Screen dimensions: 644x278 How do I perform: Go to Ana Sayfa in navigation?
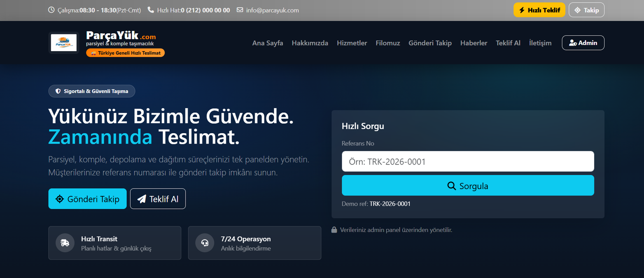(267, 43)
